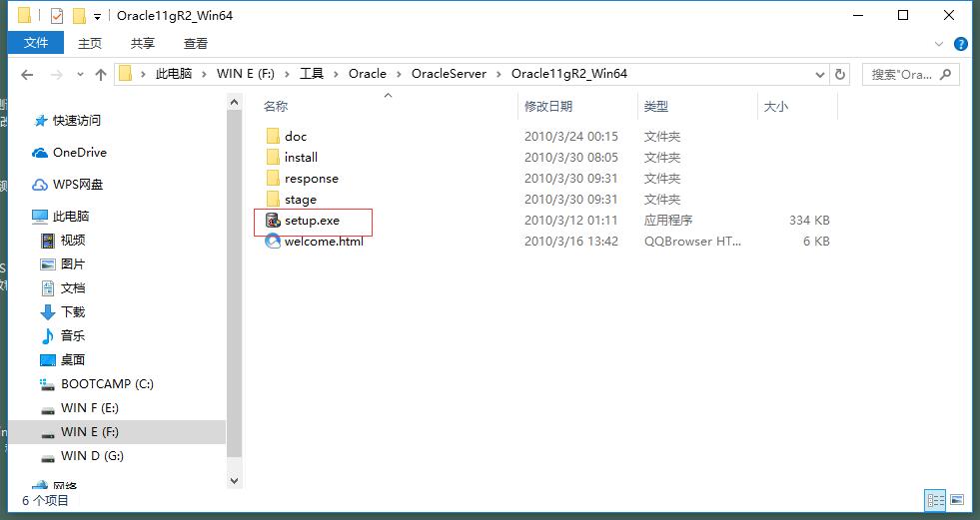Click navigation pane scroll up arrow

[x=235, y=103]
